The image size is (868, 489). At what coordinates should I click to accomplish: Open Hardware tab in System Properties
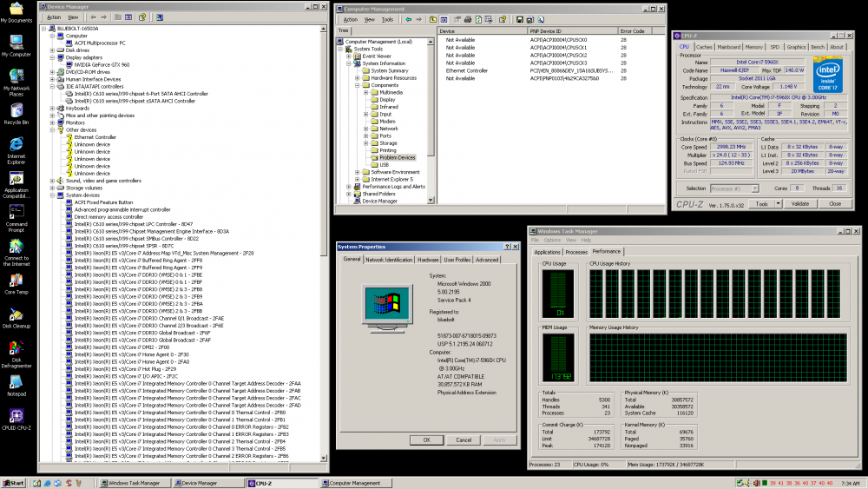(x=428, y=260)
